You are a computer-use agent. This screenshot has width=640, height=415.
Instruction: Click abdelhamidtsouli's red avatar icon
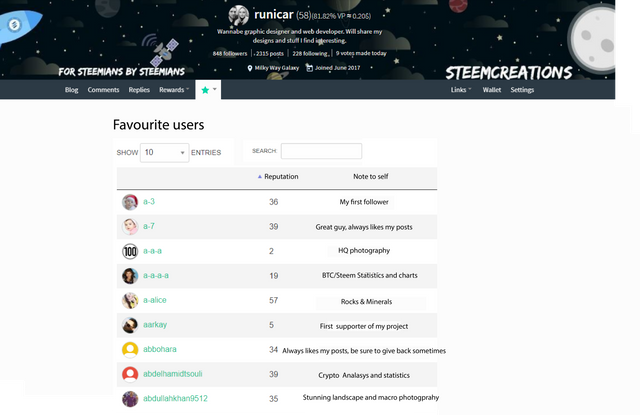click(130, 375)
